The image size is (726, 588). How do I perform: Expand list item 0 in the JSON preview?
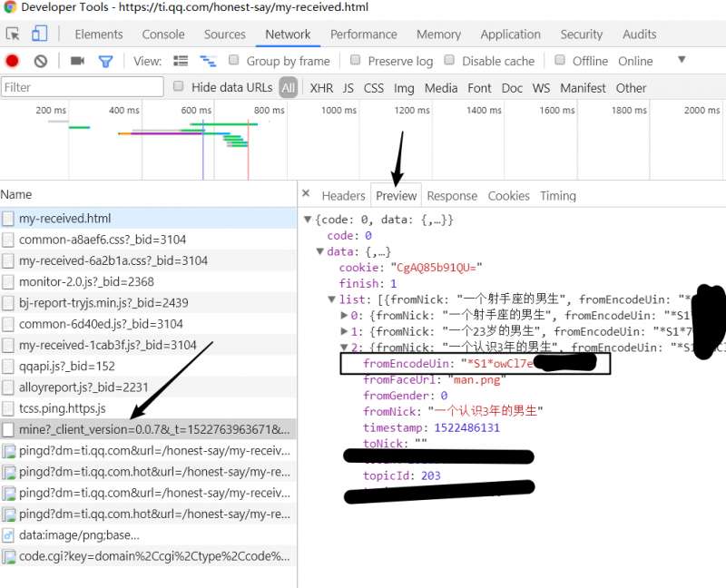(x=344, y=315)
